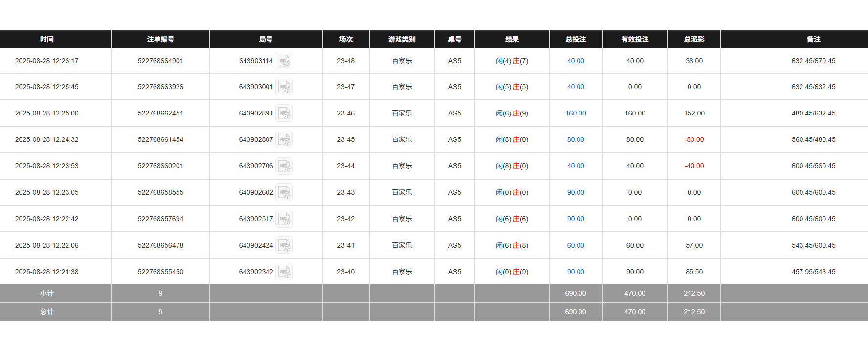The image size is (868, 344).
Task: Open the 40.00 total bet link on row 12:26:17
Action: click(576, 61)
